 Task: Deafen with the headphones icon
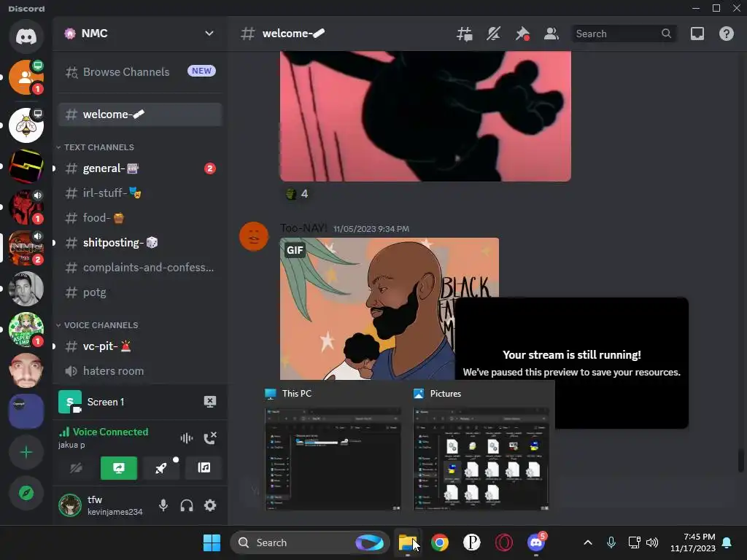(x=187, y=505)
